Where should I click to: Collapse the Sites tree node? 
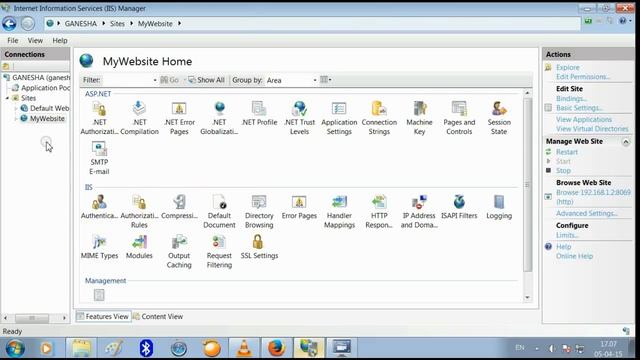(7, 98)
